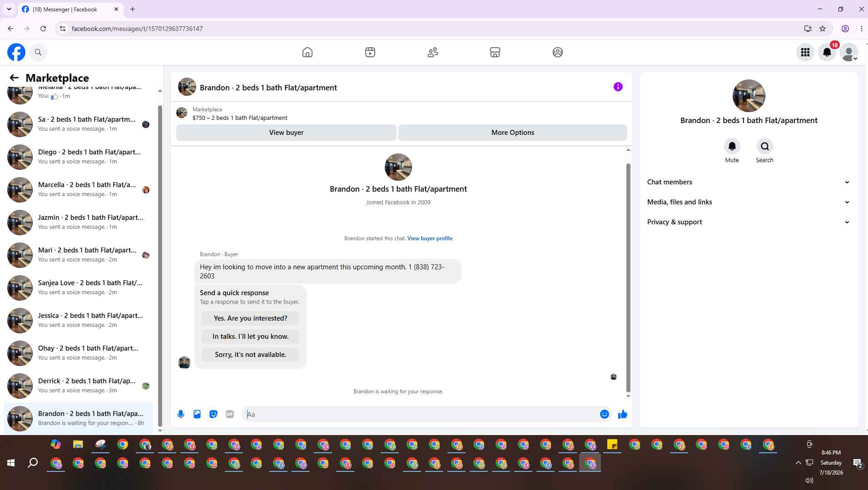Screen dimensions: 868x490
Task: Open the Diego conversation in the list
Action: coord(78,157)
